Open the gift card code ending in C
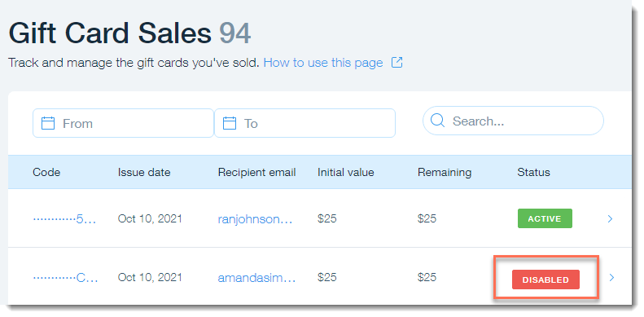The width and height of the screenshot is (644, 317). (x=65, y=278)
